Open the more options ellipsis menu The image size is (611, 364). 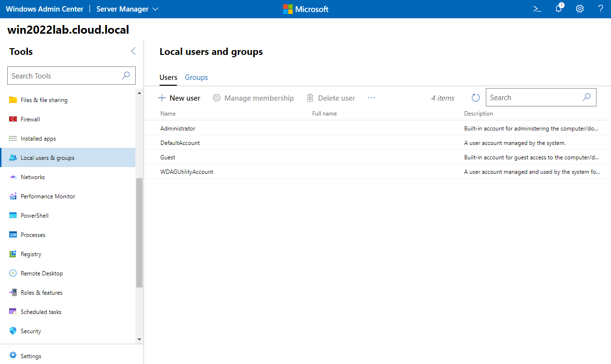pos(371,98)
